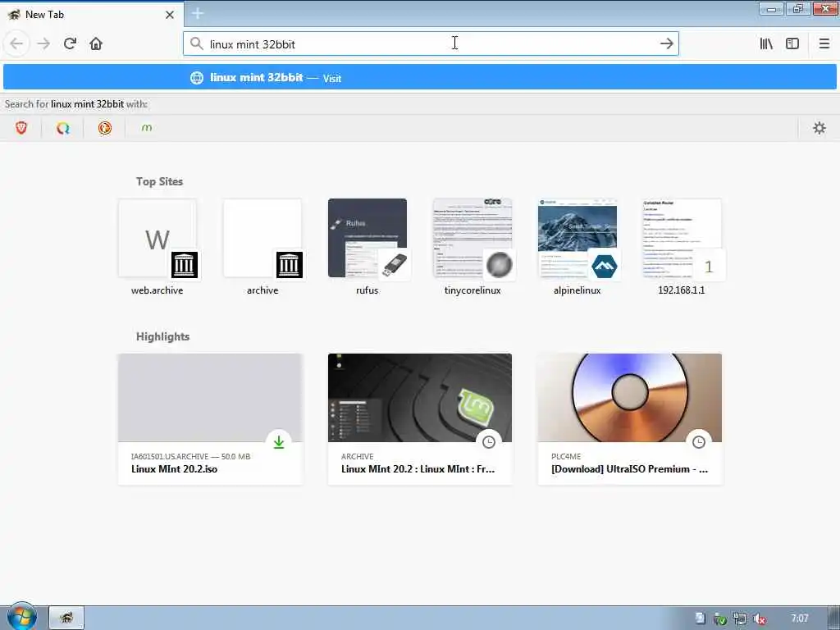The width and height of the screenshot is (840, 630).
Task: Go forward to the next page
Action: click(44, 44)
